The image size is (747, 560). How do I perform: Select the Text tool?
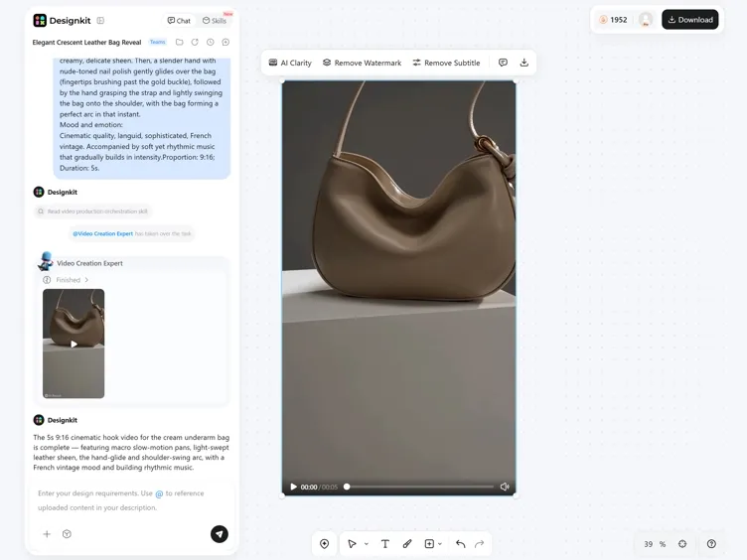pos(385,544)
